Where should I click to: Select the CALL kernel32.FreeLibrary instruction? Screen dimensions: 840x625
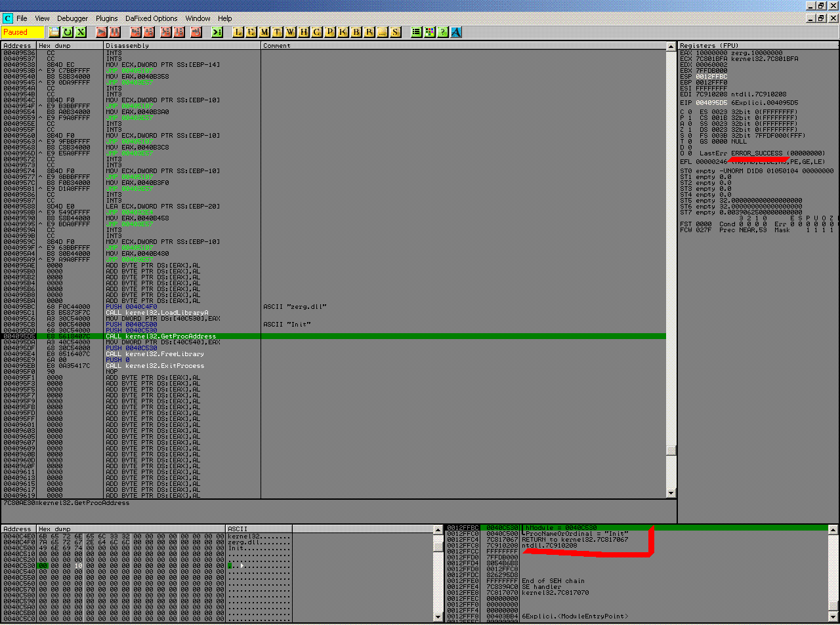155,354
